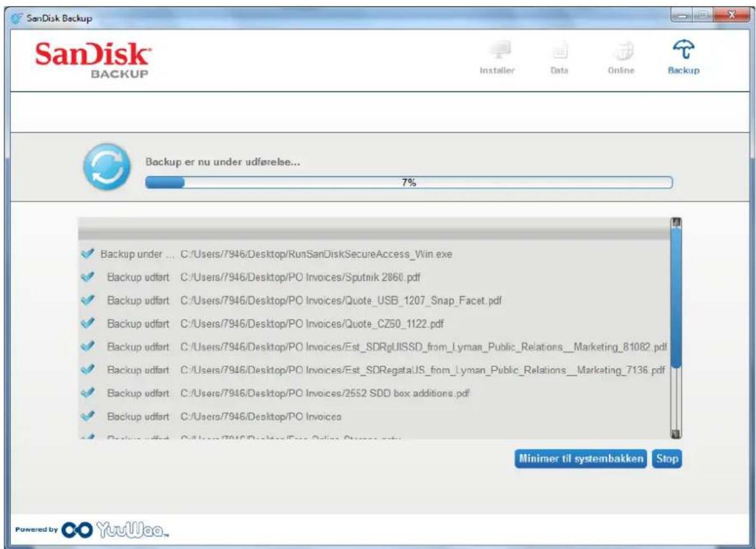Screen dimensions: 756x549
Task: Select path ending Quote_USB_1207_Snap_Facet.pdf
Action: click(x=341, y=301)
